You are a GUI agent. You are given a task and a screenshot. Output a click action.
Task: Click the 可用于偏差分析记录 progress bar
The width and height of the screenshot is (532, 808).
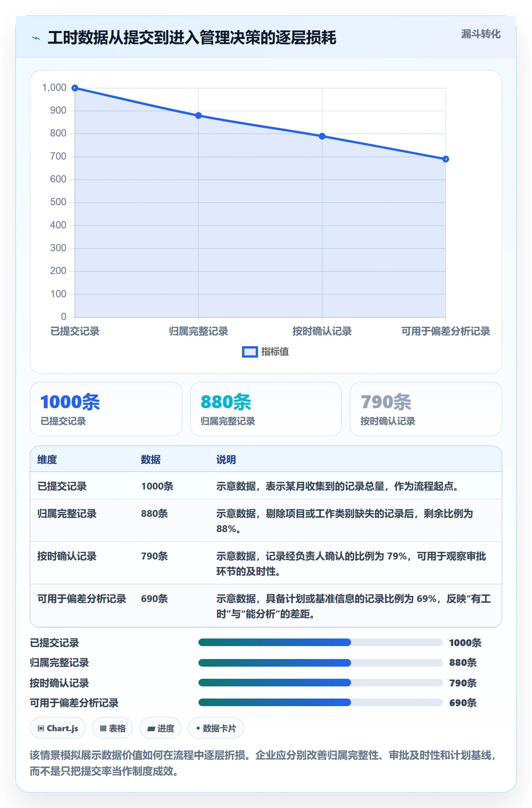point(320,702)
